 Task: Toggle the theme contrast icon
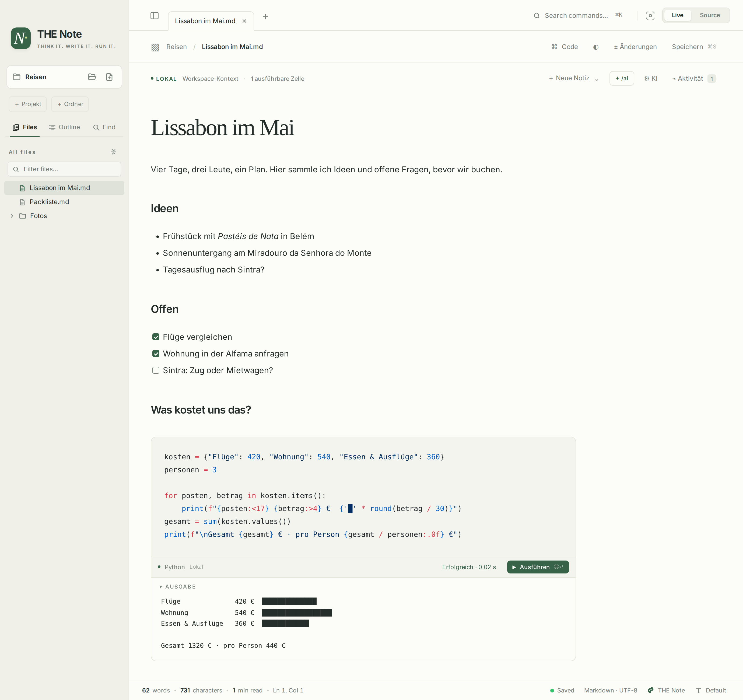(596, 47)
